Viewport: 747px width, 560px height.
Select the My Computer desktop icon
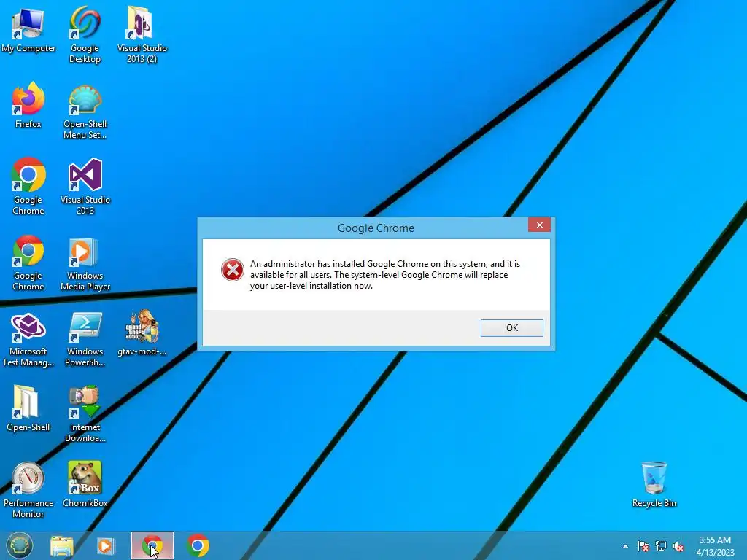click(x=28, y=30)
